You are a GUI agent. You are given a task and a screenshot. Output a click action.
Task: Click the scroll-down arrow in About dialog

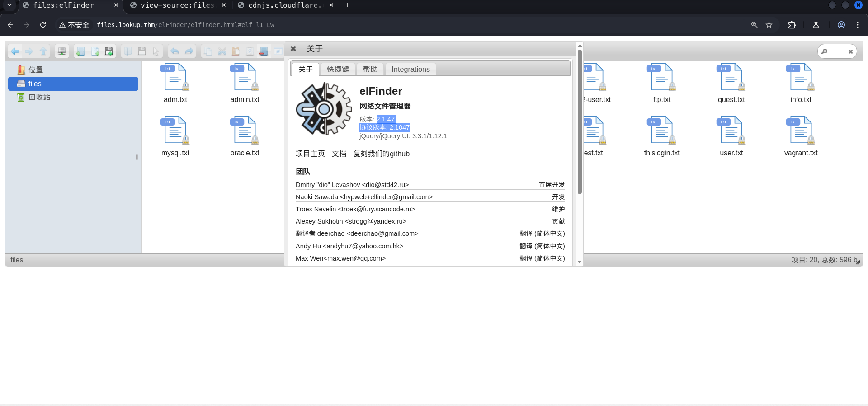[580, 262]
